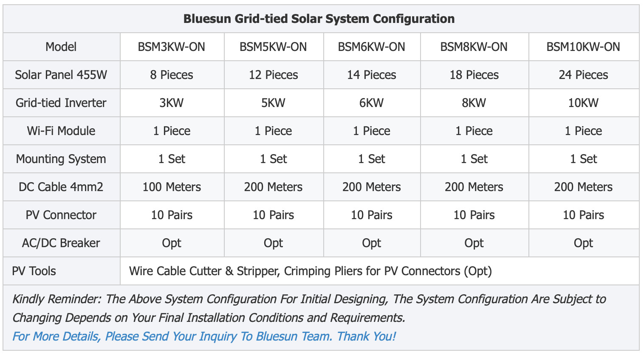Click the Wi-Fi Module row label
The width and height of the screenshot is (644, 355).
61,131
